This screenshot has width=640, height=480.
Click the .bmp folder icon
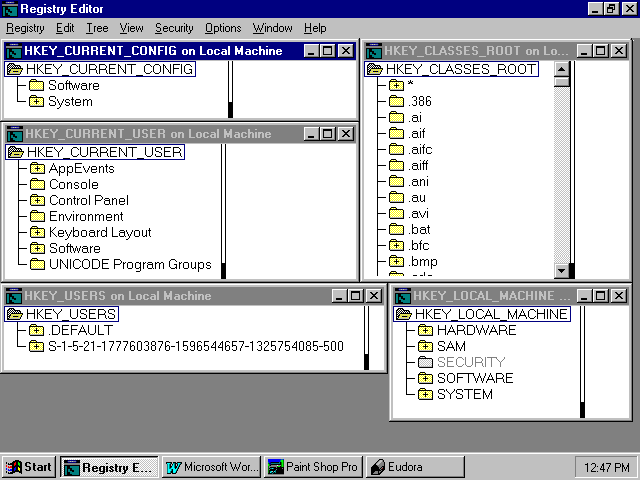tap(396, 262)
